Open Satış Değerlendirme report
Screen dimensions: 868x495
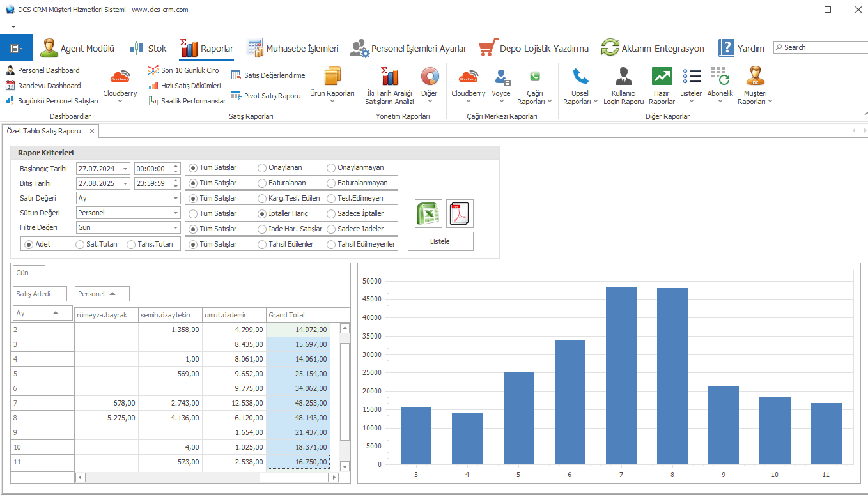click(268, 75)
